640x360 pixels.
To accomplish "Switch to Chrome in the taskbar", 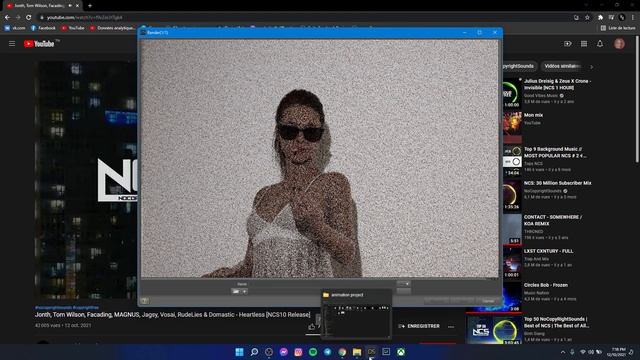I will tap(342, 352).
